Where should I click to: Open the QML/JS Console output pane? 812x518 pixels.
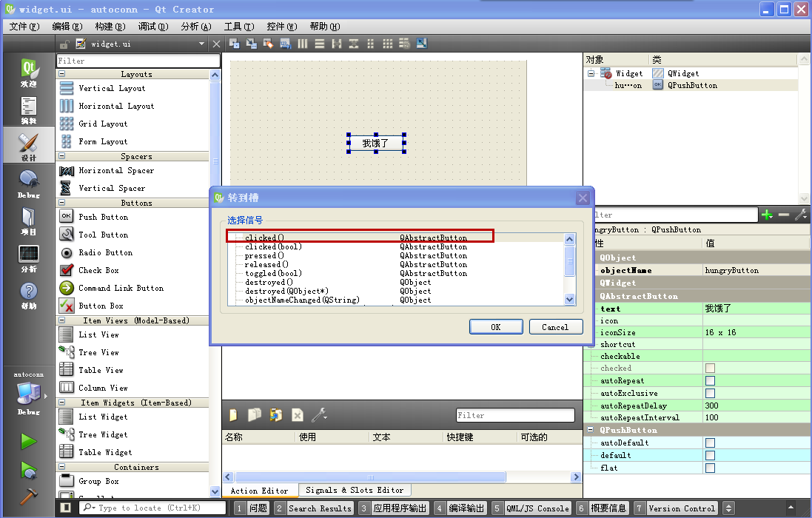(x=531, y=508)
